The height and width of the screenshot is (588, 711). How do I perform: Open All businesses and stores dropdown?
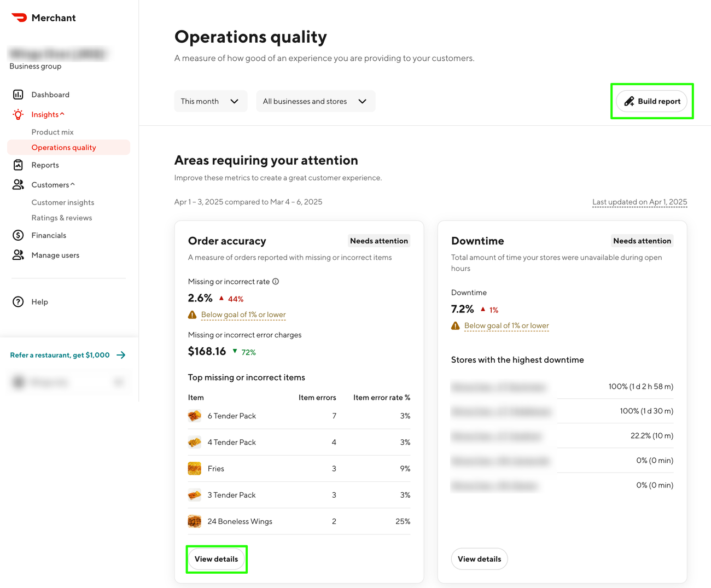coord(316,101)
